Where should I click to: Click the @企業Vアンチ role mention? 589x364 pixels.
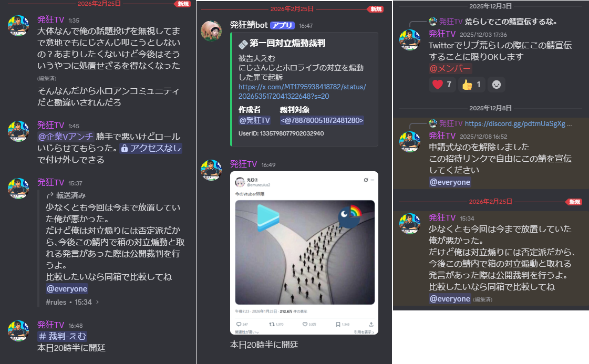tap(65, 137)
